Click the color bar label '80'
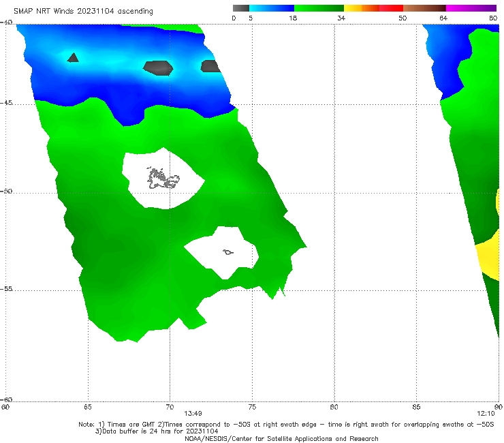 click(x=493, y=18)
